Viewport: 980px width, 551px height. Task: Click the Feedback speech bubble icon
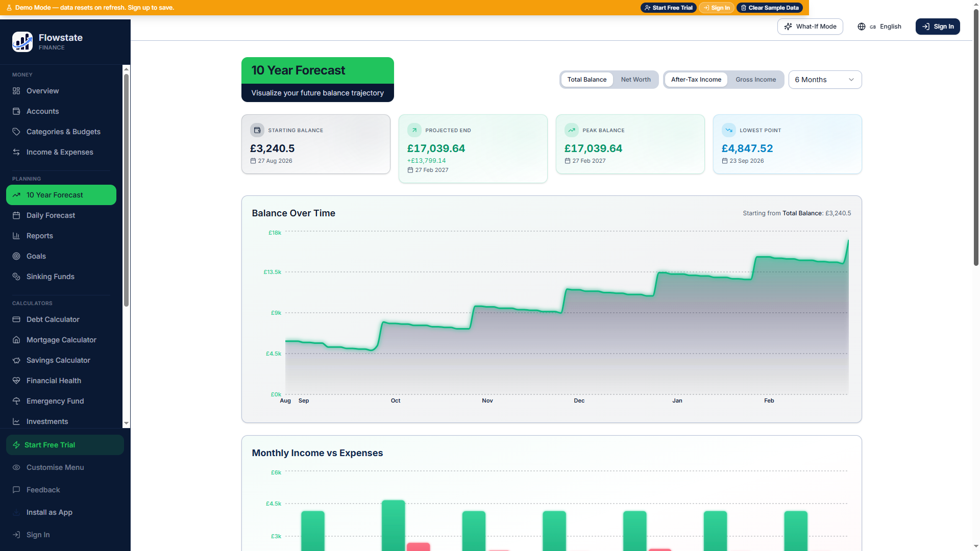point(16,490)
